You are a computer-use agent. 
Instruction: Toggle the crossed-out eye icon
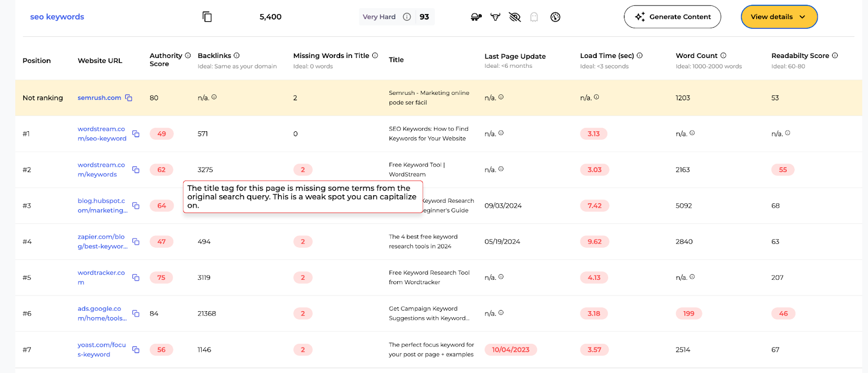coord(515,17)
